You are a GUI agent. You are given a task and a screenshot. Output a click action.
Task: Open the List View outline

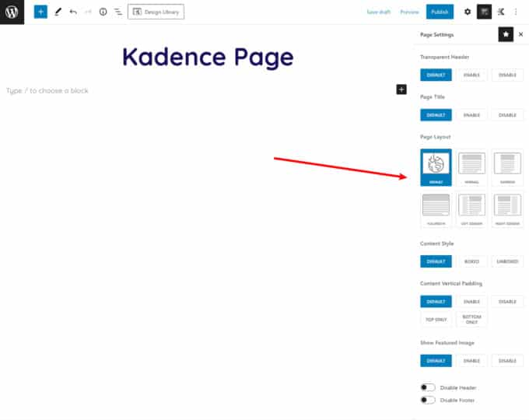(x=118, y=12)
